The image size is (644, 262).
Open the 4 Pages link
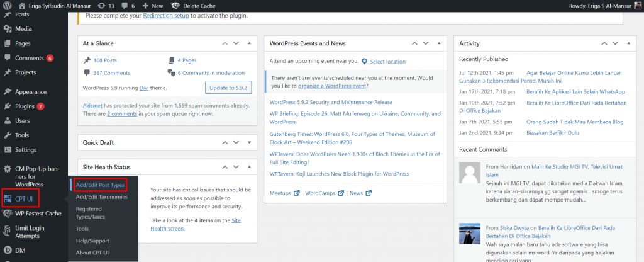[x=187, y=60]
